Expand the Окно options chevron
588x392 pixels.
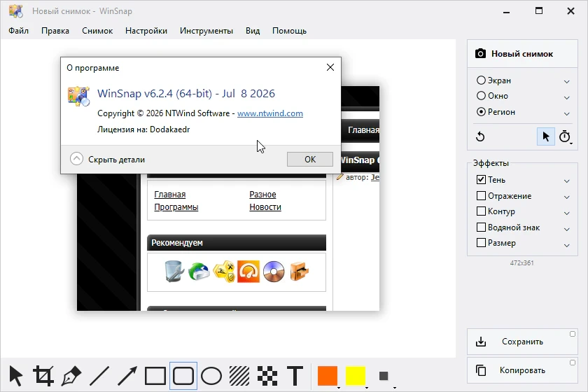[x=566, y=97]
